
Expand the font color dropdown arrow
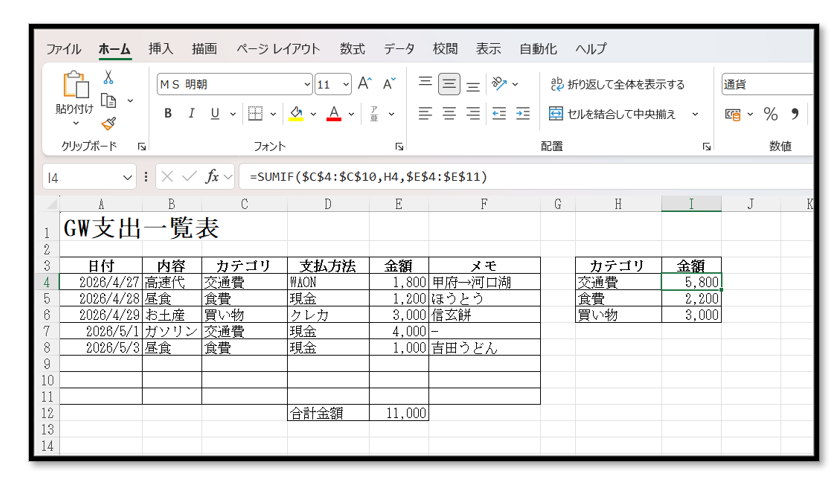pyautogui.click(x=351, y=114)
